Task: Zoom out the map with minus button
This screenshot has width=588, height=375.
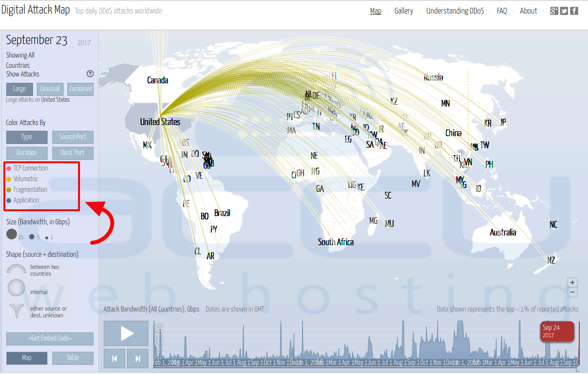Action: 572,292
